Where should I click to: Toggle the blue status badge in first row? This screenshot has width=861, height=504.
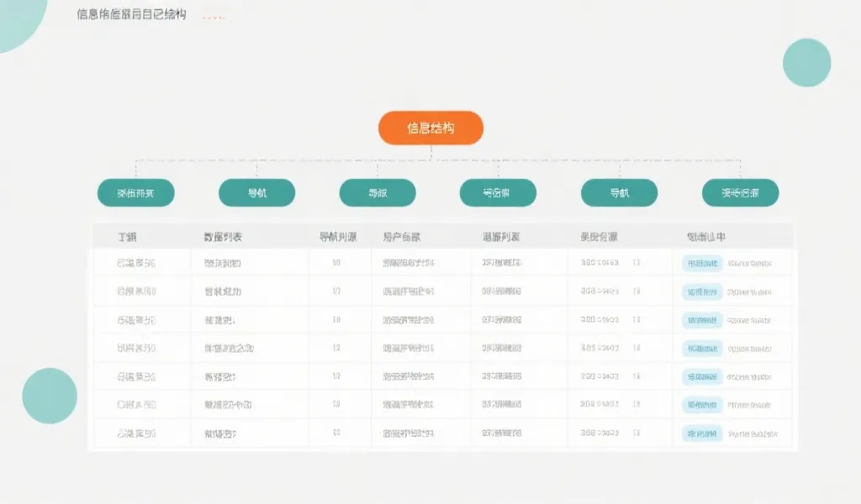click(x=704, y=263)
